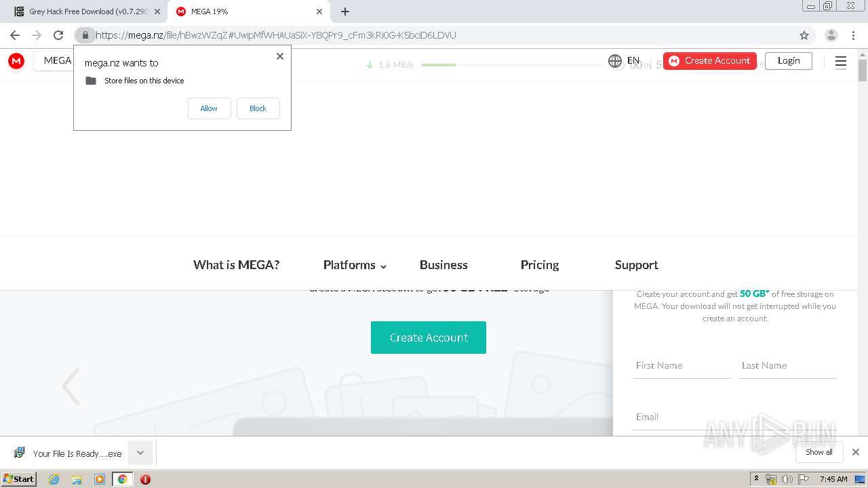Click the download progress bar
This screenshot has height=488, width=868.
point(512,65)
